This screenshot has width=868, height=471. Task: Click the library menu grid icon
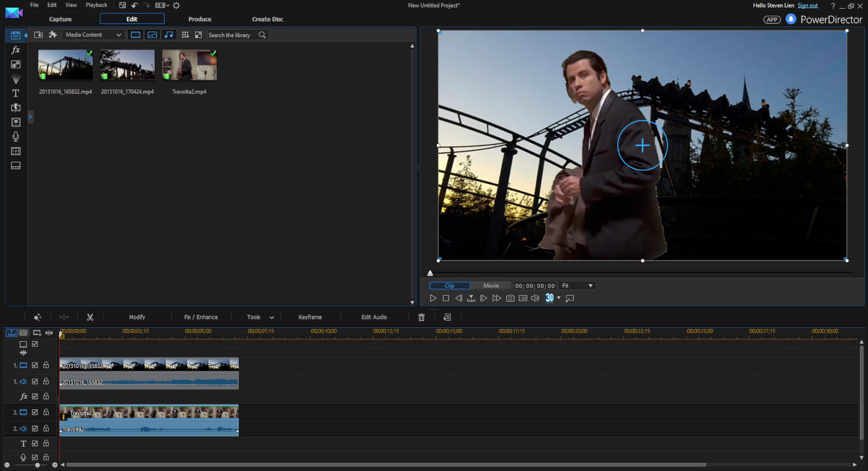click(185, 35)
